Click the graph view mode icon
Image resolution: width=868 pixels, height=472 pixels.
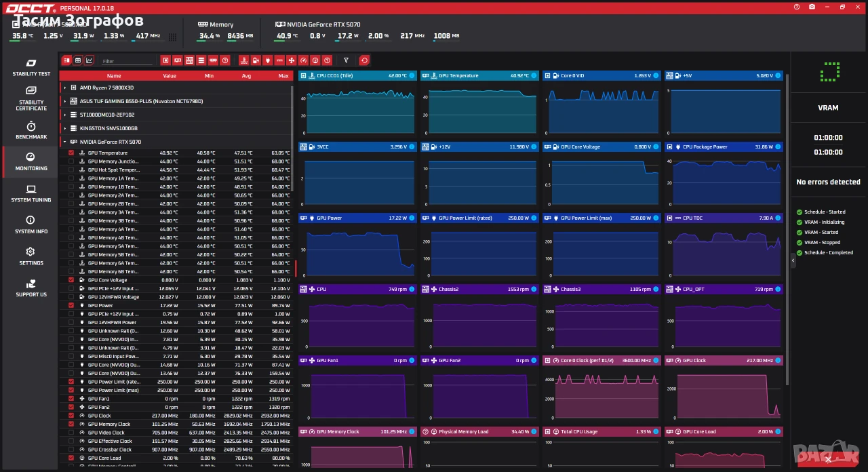click(89, 60)
